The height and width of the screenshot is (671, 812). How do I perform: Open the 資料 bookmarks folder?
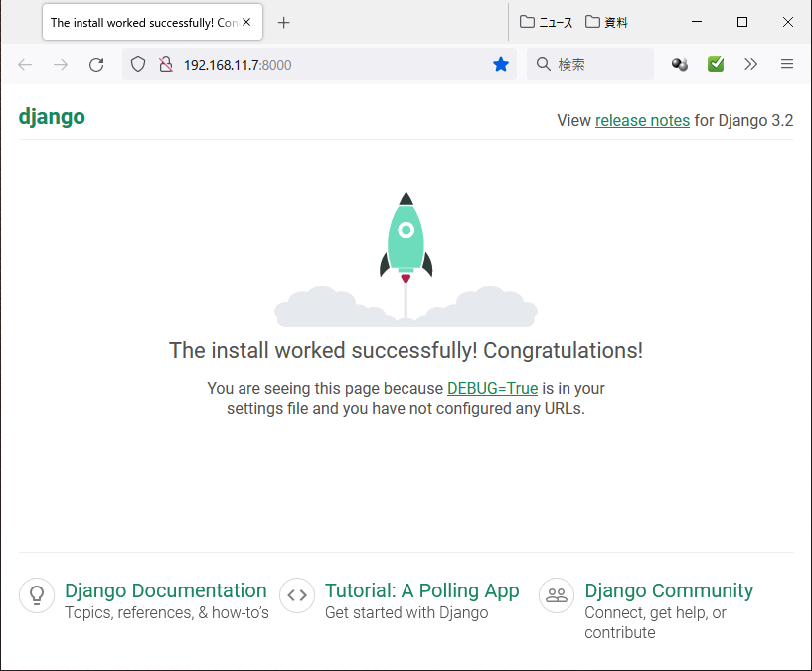(x=606, y=22)
